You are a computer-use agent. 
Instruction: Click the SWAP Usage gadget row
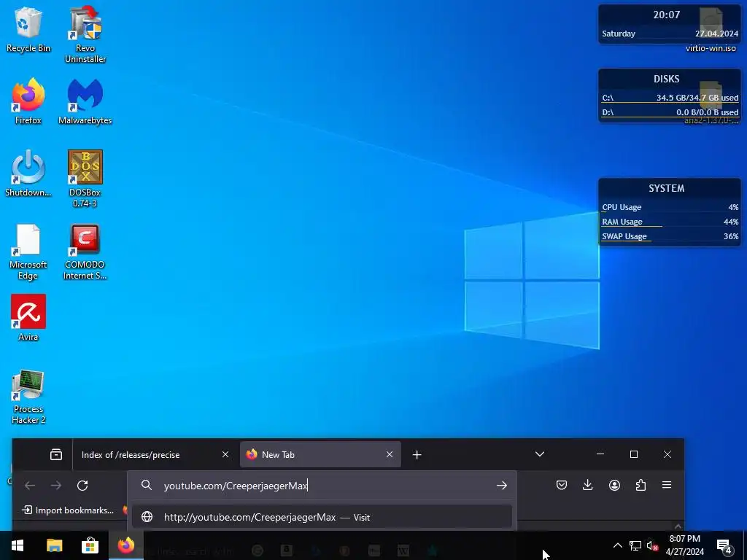pyautogui.click(x=670, y=236)
